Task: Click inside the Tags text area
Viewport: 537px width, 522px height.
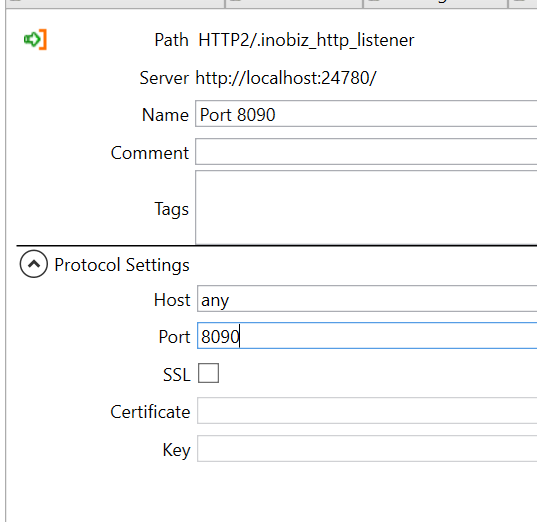Action: point(366,208)
